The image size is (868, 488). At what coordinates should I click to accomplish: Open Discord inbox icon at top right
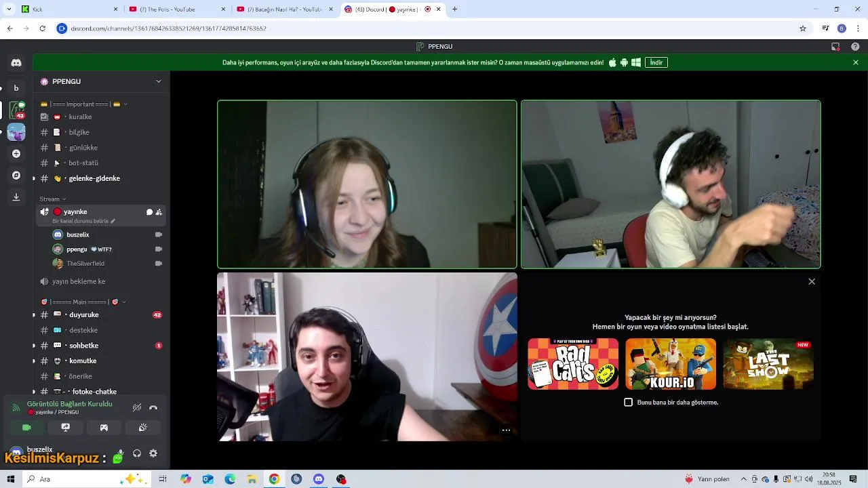[835, 47]
